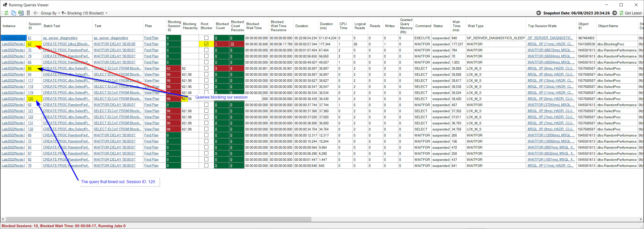Export grid to Excel icon
644x229 pixels.
click(x=21, y=13)
